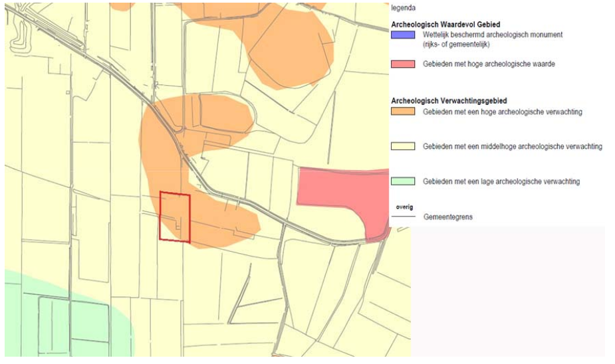
Task: Click the blue legend swatch for protected monument
Action: (403, 35)
